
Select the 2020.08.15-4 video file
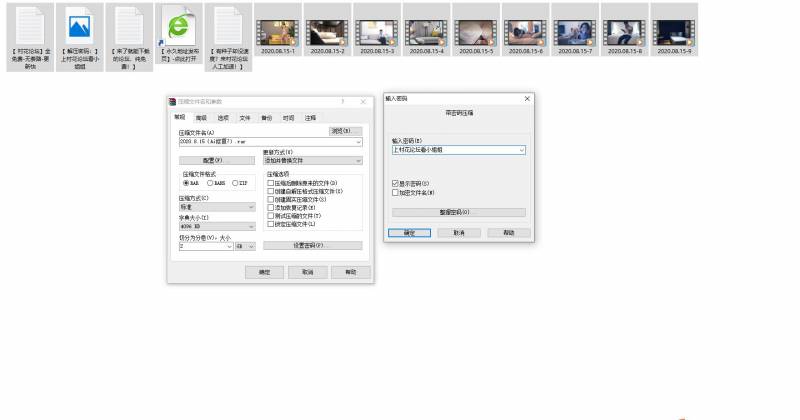point(427,25)
